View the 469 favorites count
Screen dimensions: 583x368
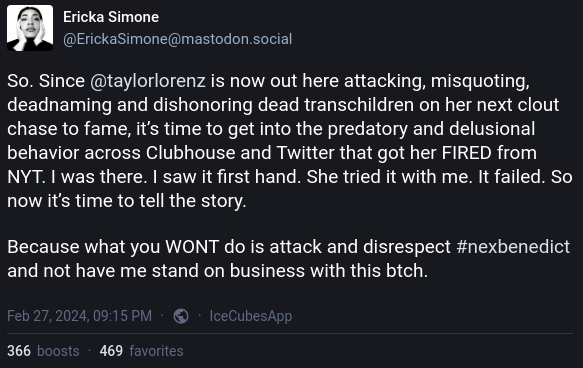pos(111,351)
